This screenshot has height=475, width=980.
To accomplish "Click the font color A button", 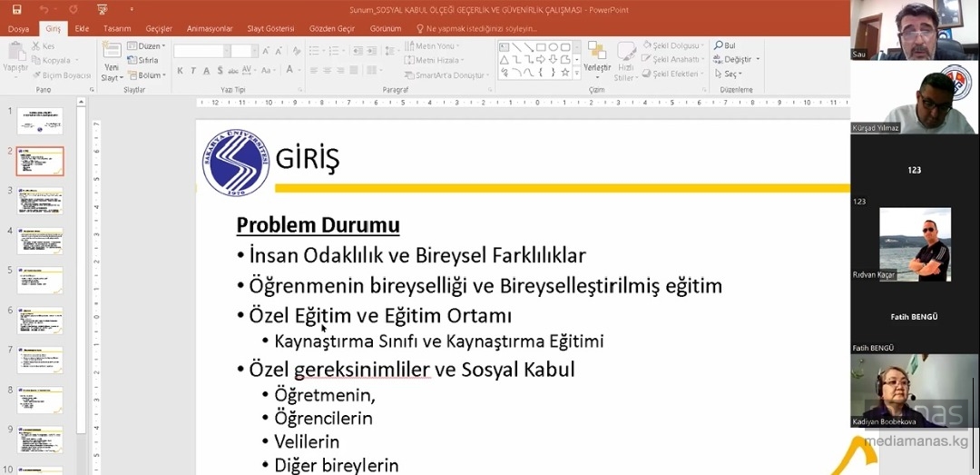I will [x=290, y=70].
